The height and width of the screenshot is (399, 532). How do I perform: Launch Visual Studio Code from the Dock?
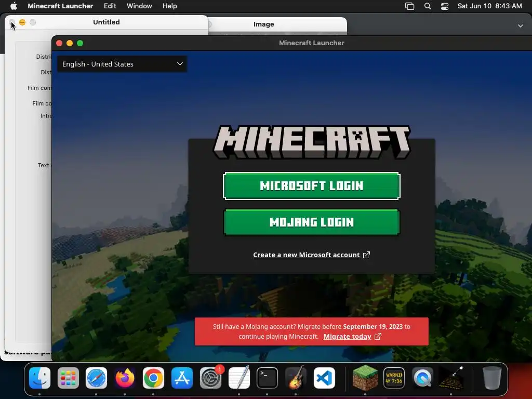click(324, 378)
